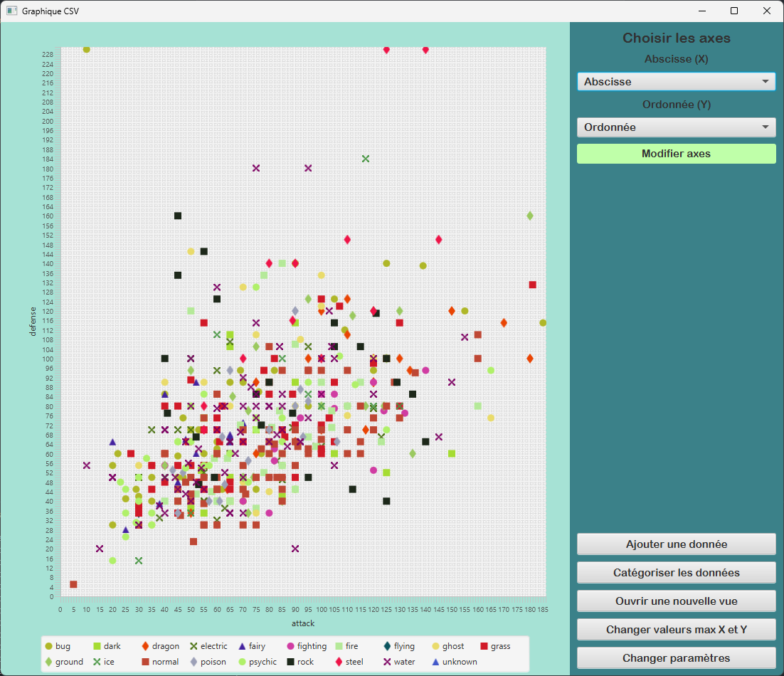The height and width of the screenshot is (676, 784).
Task: Click the poison legend diamond icon
Action: point(194,662)
